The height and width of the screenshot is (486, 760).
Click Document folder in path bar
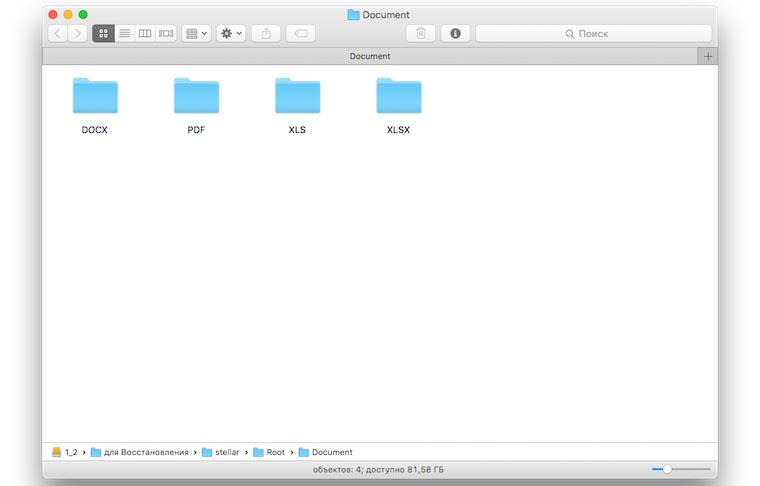tap(325, 452)
